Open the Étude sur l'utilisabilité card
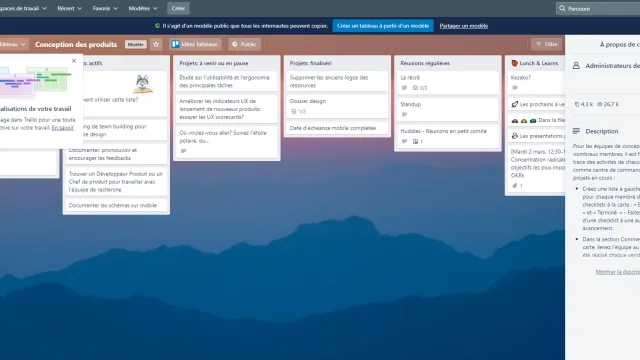 [227, 81]
